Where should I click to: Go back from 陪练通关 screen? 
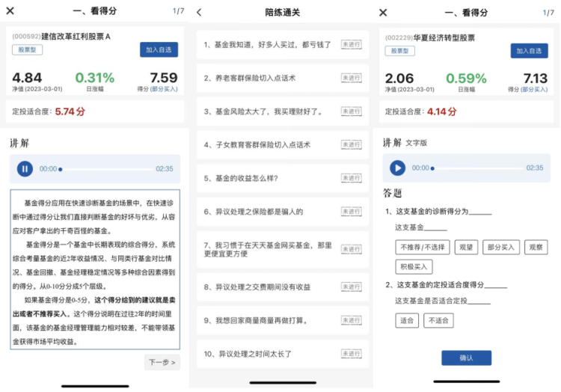(x=199, y=13)
